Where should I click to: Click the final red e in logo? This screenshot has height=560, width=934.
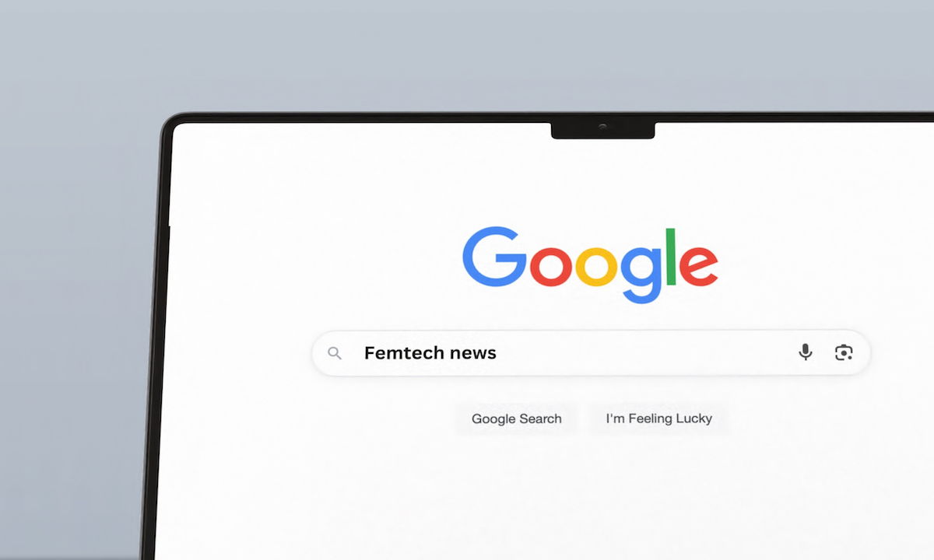point(698,265)
